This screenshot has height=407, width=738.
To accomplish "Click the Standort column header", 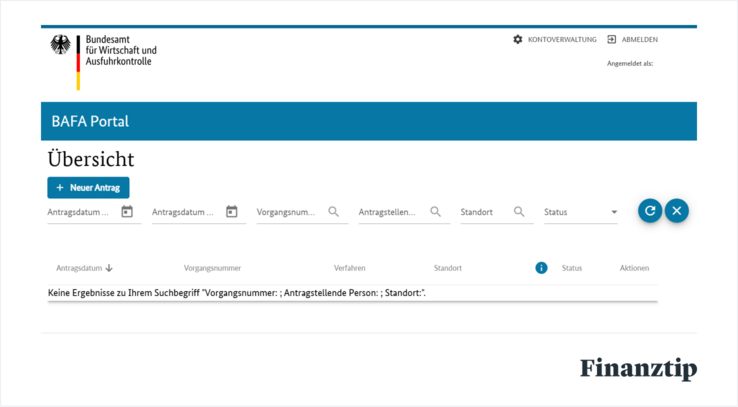I will coord(448,268).
